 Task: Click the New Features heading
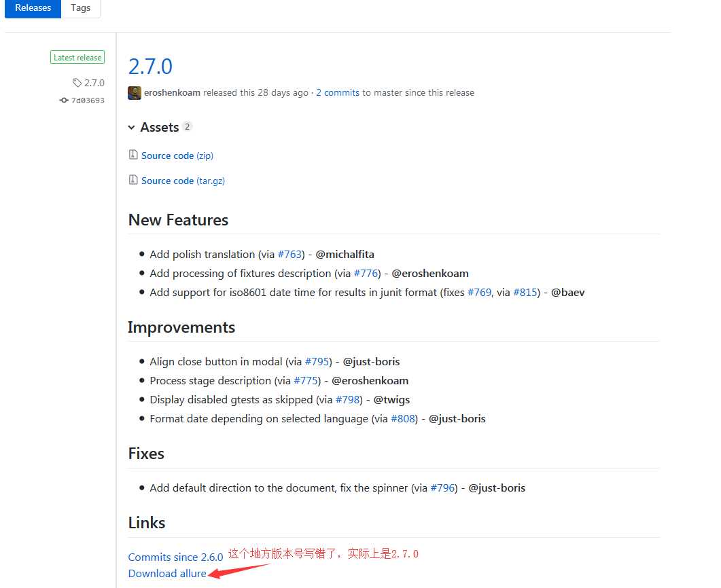(x=179, y=220)
